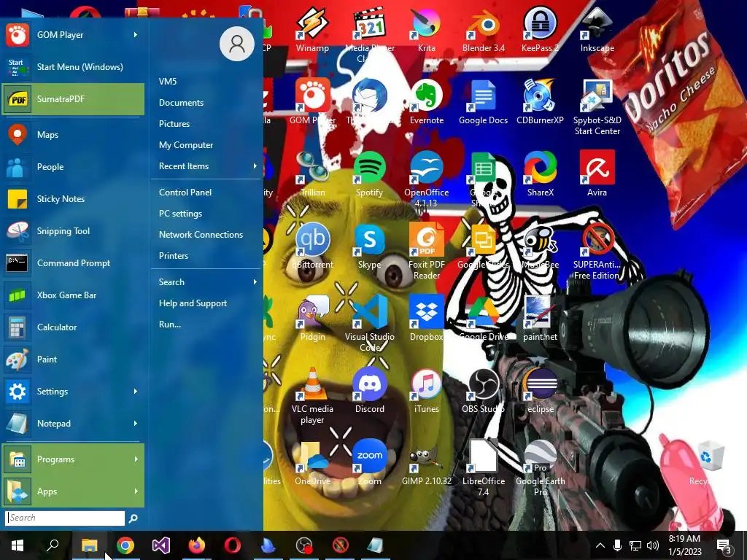Open Maps in the start menu
747x560 pixels.
pos(72,135)
